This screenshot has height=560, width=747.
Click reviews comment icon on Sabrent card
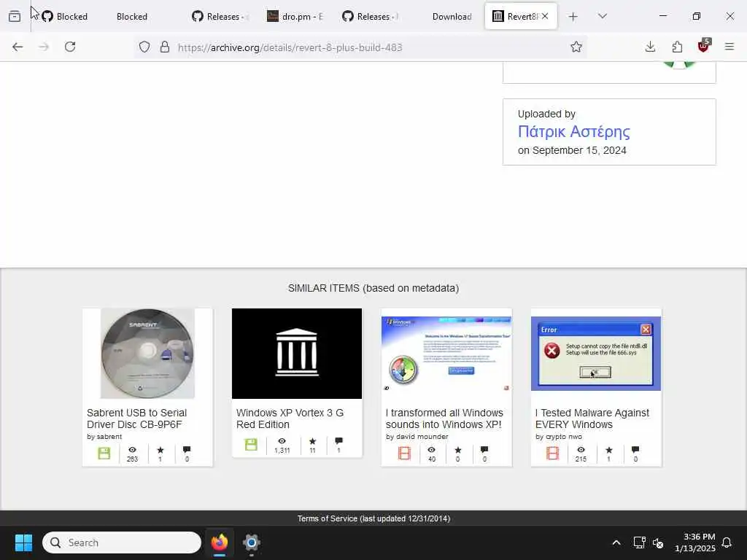187,449
